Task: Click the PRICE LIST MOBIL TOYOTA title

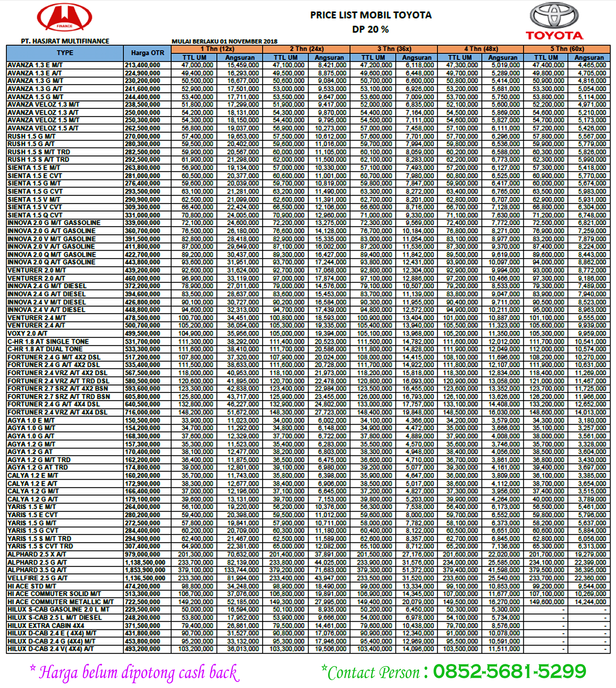Action: [x=371, y=15]
